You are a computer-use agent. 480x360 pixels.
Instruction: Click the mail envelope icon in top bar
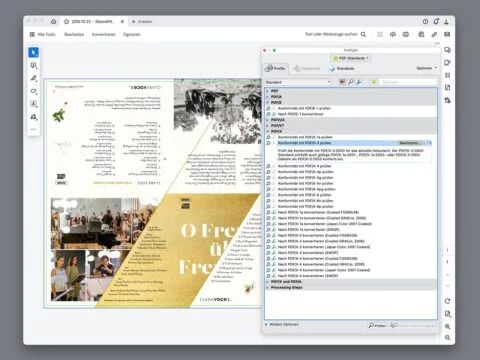[447, 34]
